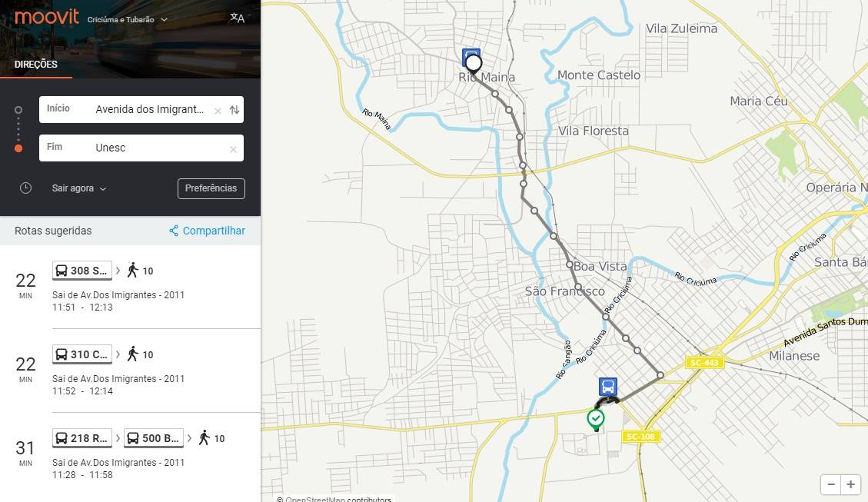Click the SC-443 highway shield on map
The height and width of the screenshot is (502, 868).
[703, 363]
